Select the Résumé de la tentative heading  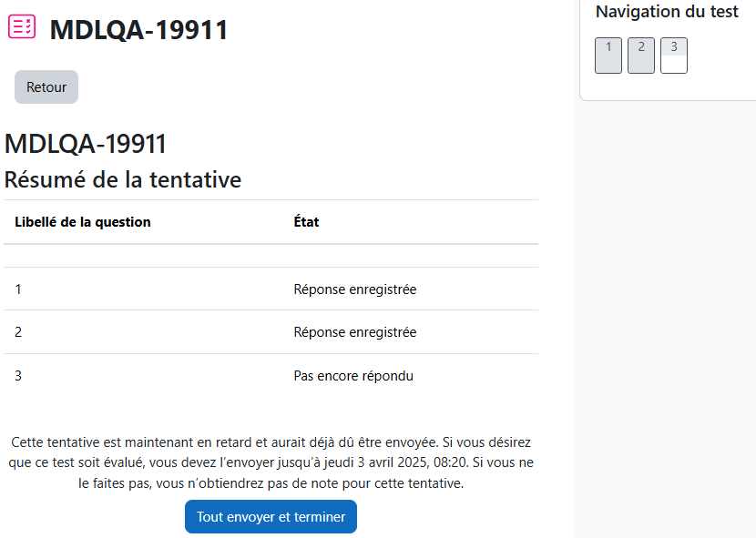point(122,180)
